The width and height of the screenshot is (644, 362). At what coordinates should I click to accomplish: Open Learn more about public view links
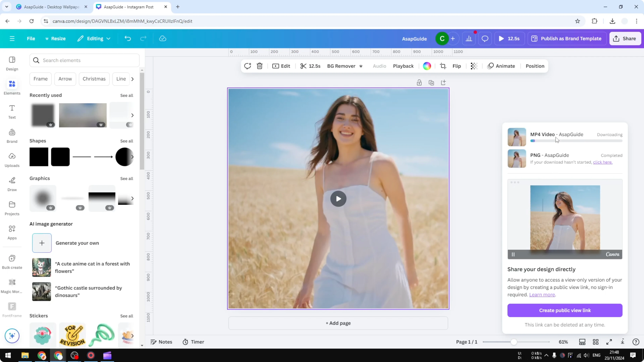[542, 295]
